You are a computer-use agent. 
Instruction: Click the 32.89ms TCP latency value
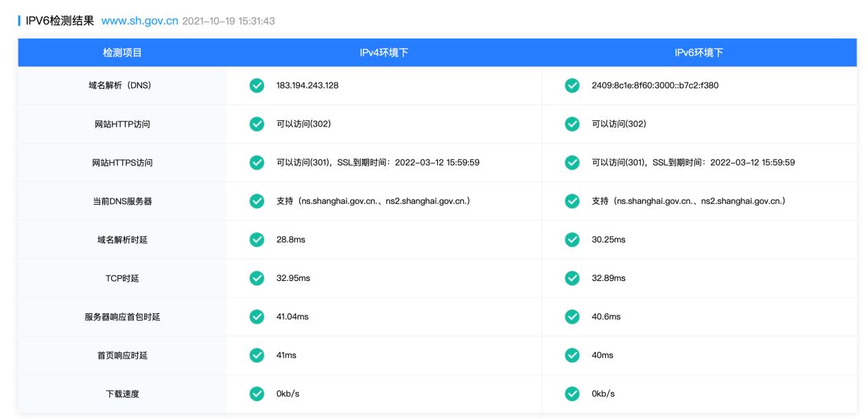[x=609, y=278]
